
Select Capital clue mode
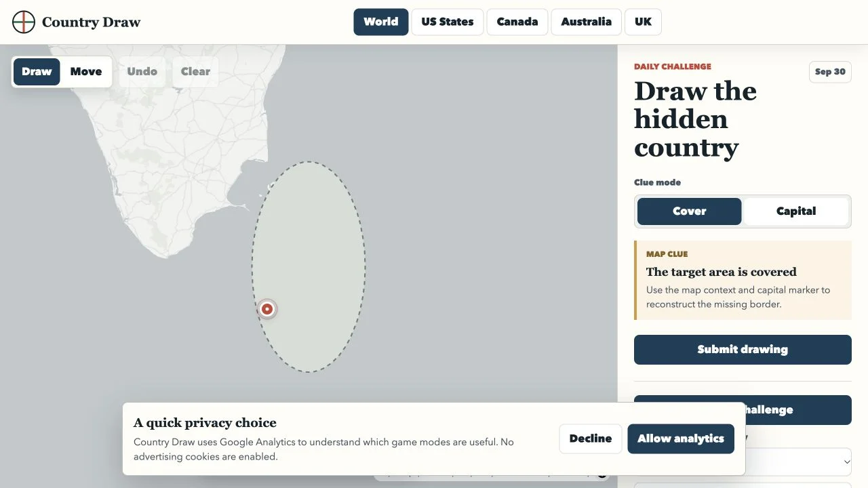click(x=796, y=211)
